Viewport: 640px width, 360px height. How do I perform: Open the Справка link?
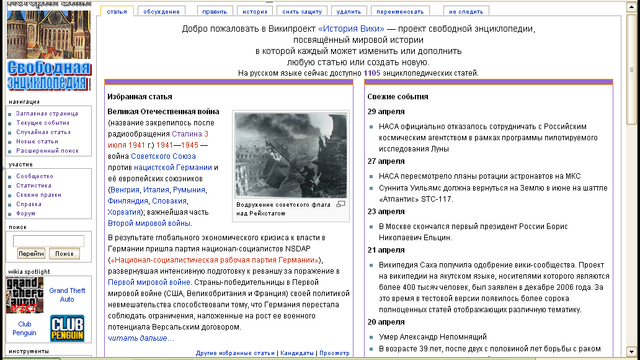pyautogui.click(x=29, y=204)
